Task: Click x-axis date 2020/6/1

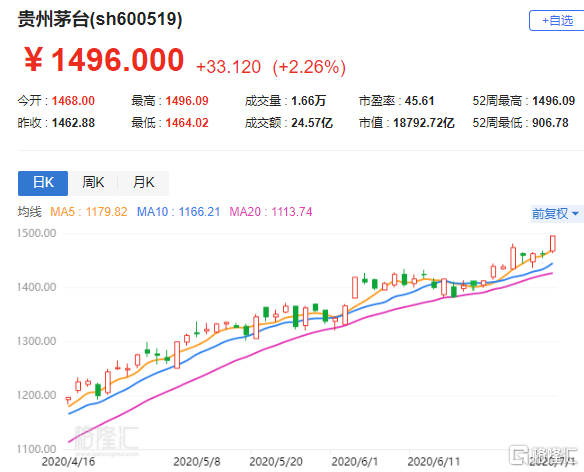Action: [355, 462]
